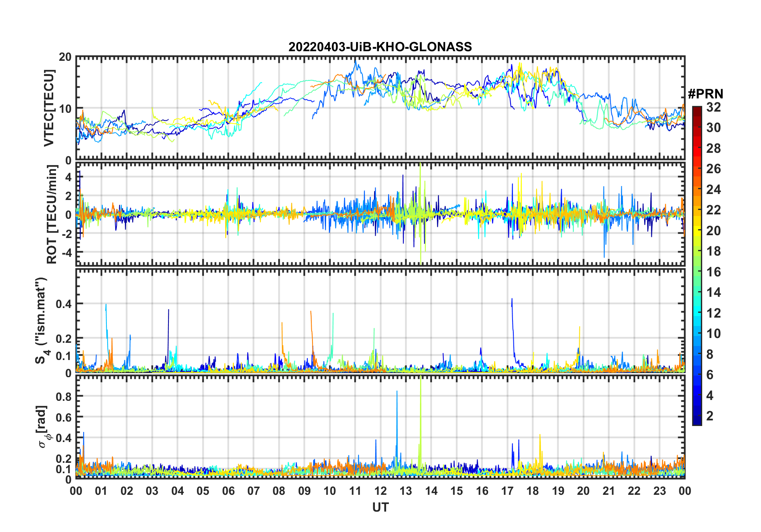Click UT axis hour label "05"
This screenshot has width=761, height=532.
[x=203, y=491]
